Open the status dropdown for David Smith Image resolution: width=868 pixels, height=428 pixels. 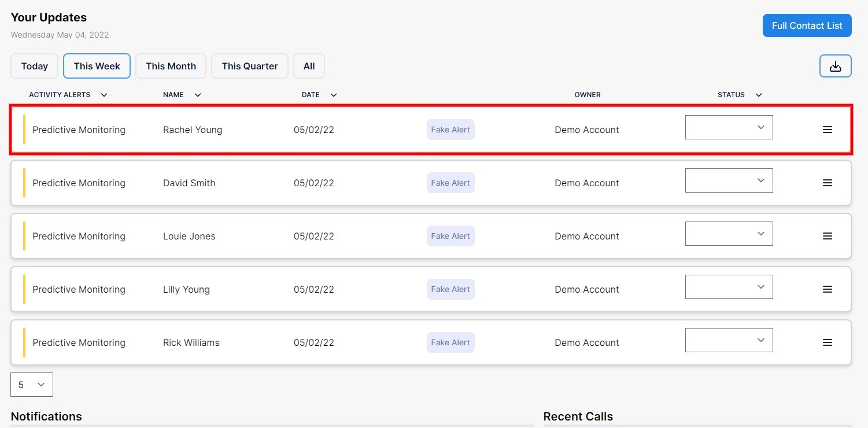[x=729, y=180]
